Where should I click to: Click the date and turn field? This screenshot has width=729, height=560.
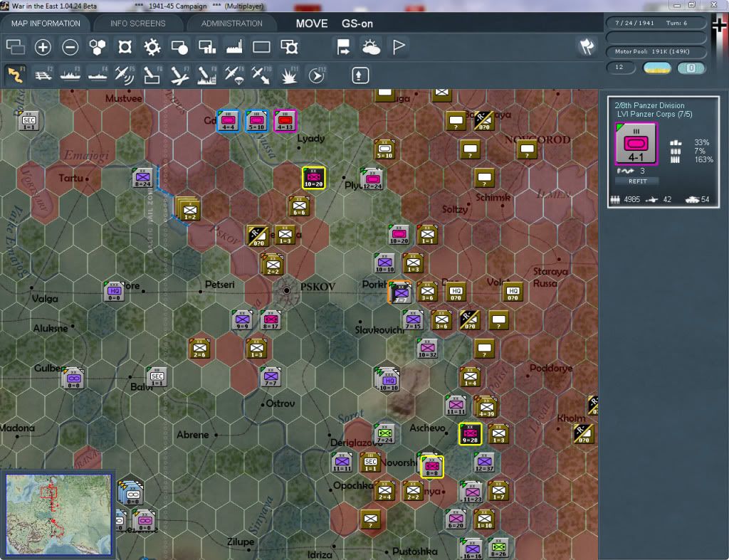click(656, 23)
